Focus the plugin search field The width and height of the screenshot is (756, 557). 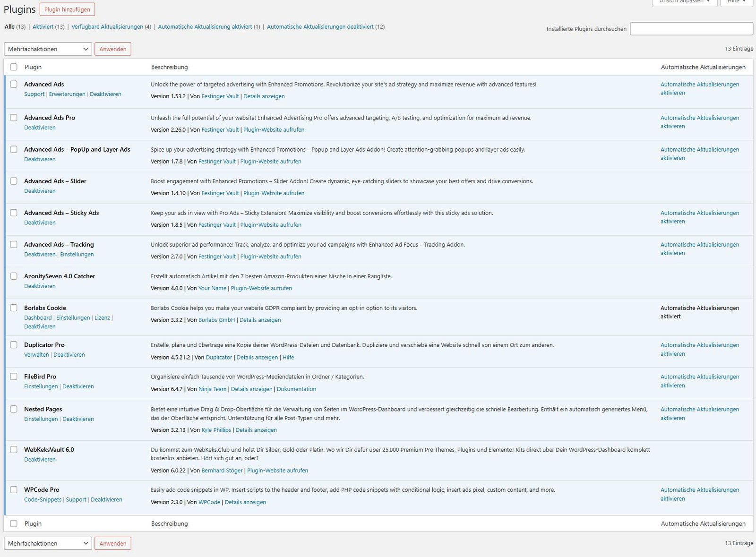(x=691, y=29)
